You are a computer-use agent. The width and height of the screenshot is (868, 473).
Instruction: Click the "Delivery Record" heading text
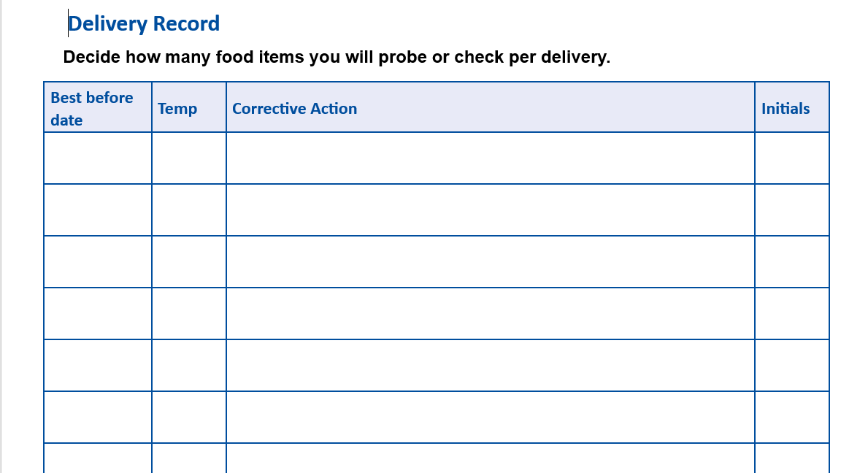click(144, 24)
